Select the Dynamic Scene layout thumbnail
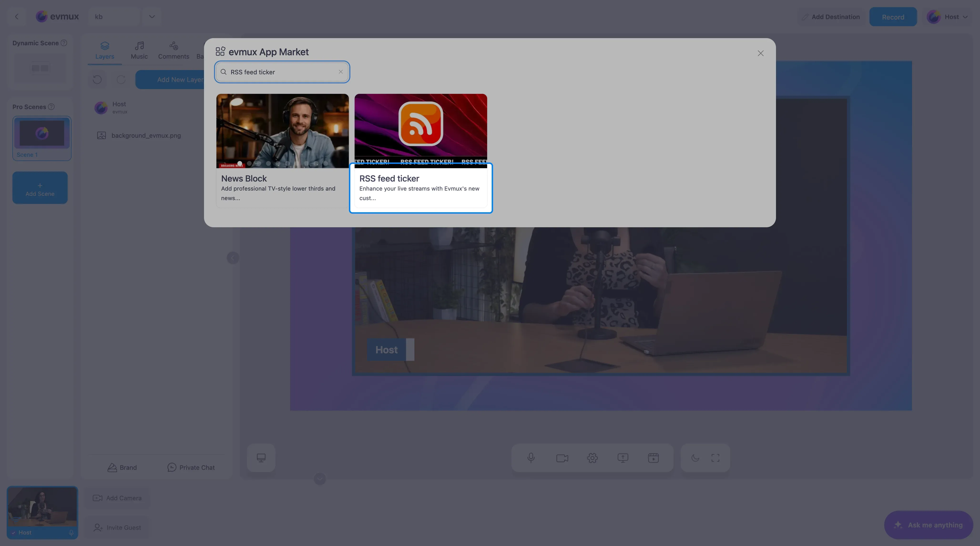The image size is (980, 546). point(40,68)
